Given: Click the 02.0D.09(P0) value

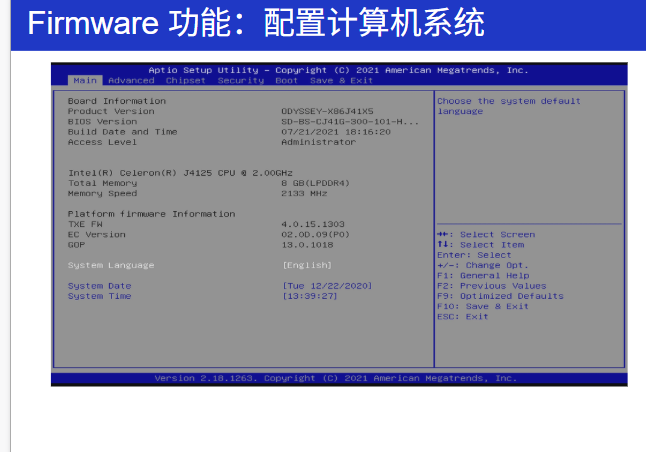Looking at the screenshot, I should [x=316, y=234].
